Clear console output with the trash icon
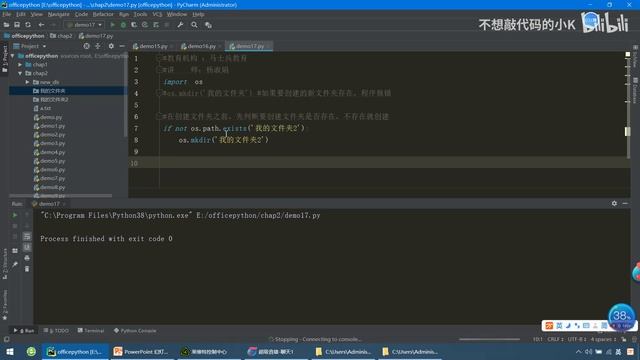The width and height of the screenshot is (640, 360). [27, 269]
